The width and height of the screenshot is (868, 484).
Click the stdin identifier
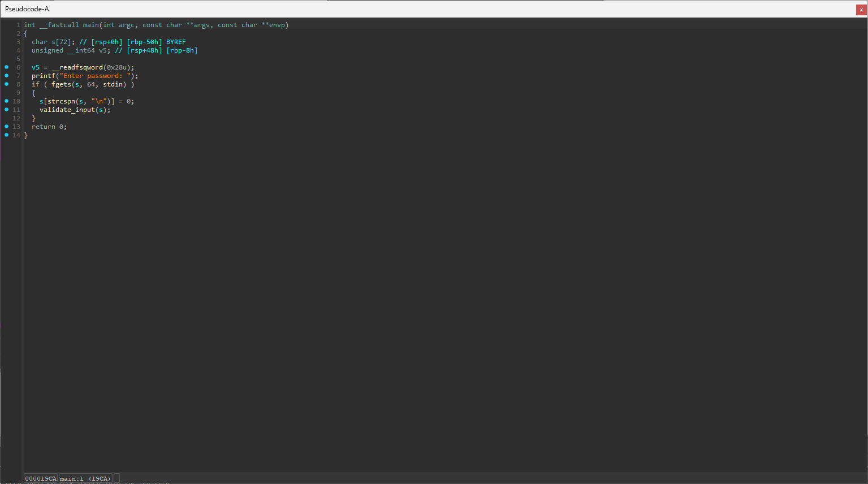click(113, 84)
